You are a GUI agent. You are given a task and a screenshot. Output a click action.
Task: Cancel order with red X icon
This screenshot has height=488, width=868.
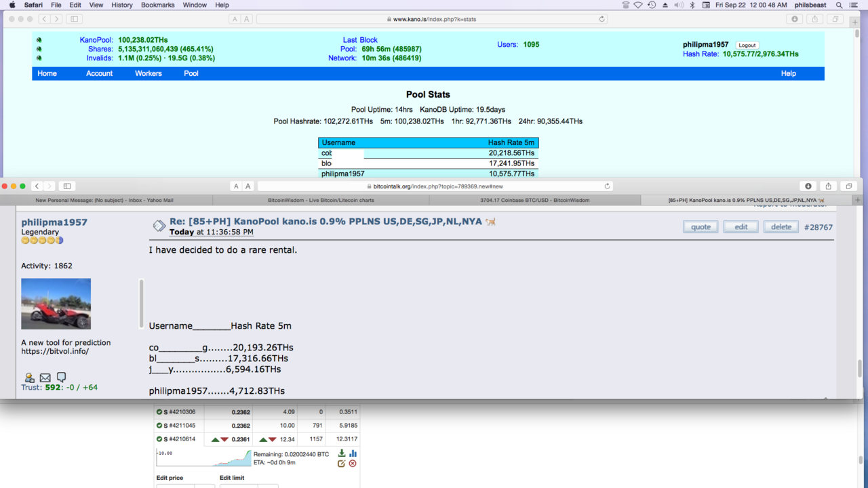[x=353, y=464]
